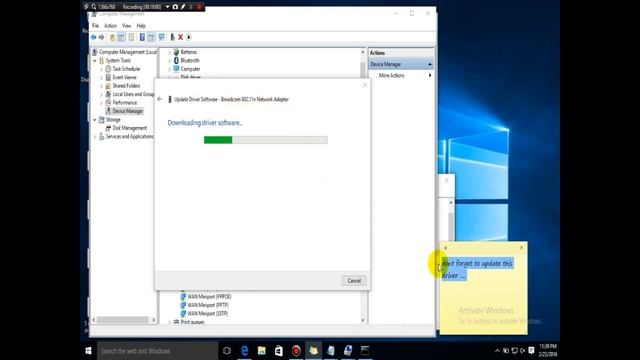
Task: Show hidden tray icons with the chevron
Action: (x=497, y=351)
